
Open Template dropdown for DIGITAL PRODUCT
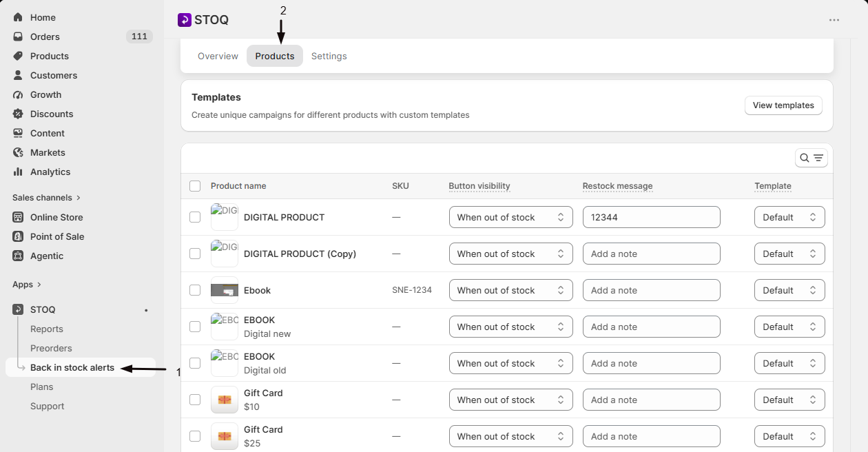[789, 217]
